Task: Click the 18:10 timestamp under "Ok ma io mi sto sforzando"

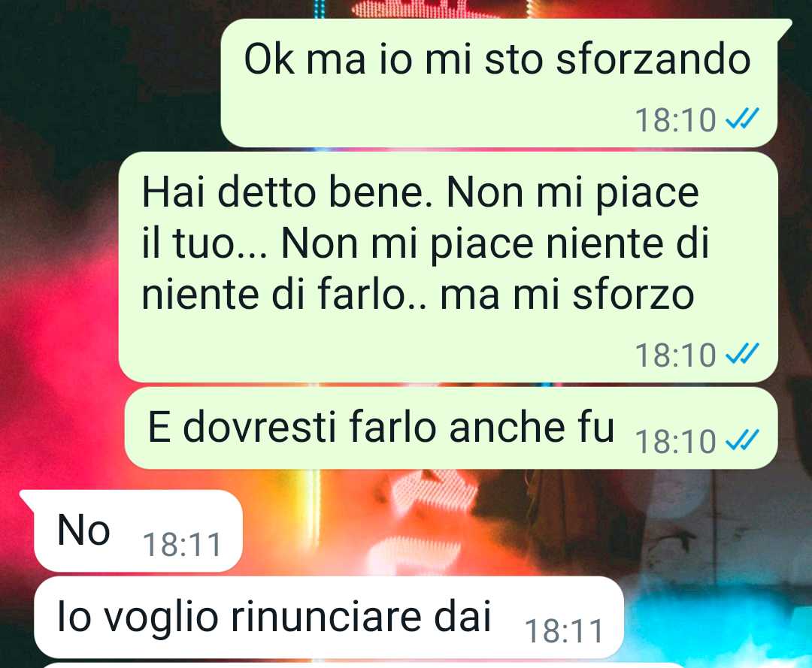Action: tap(675, 120)
